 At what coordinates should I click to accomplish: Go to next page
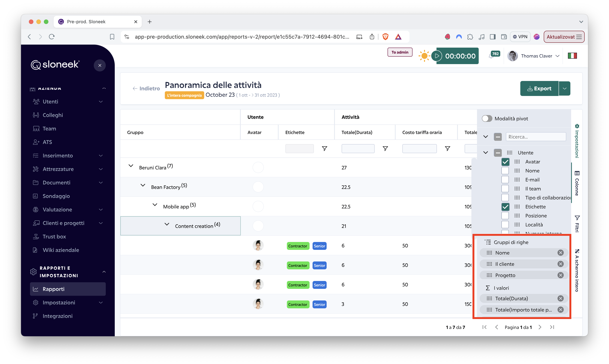click(540, 327)
